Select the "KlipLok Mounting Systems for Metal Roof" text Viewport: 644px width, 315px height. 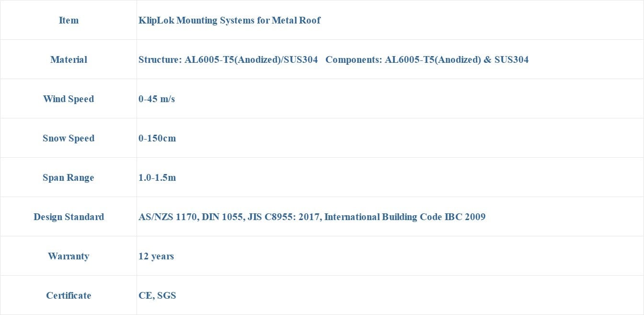229,20
